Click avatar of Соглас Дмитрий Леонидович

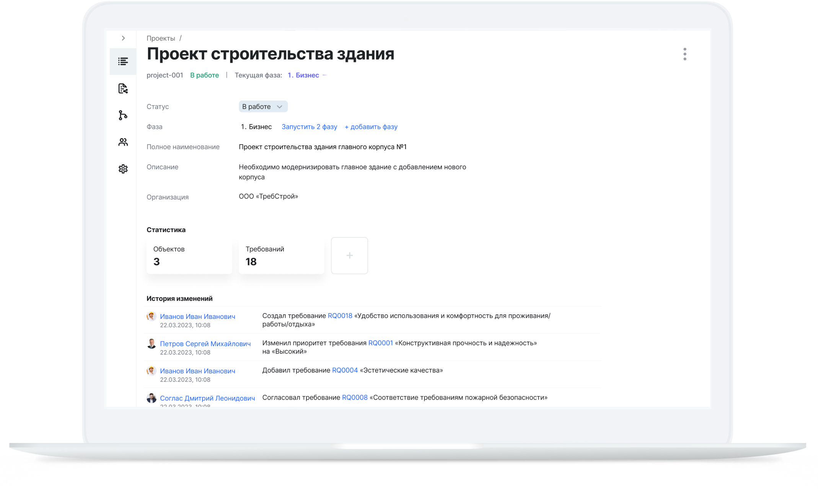click(152, 398)
